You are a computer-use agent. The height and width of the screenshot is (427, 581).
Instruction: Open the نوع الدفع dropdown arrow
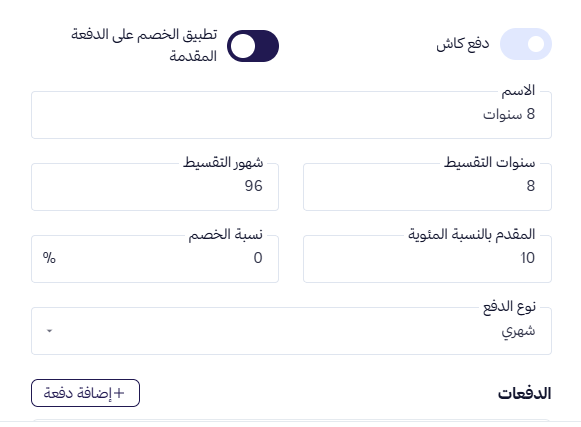point(49,331)
